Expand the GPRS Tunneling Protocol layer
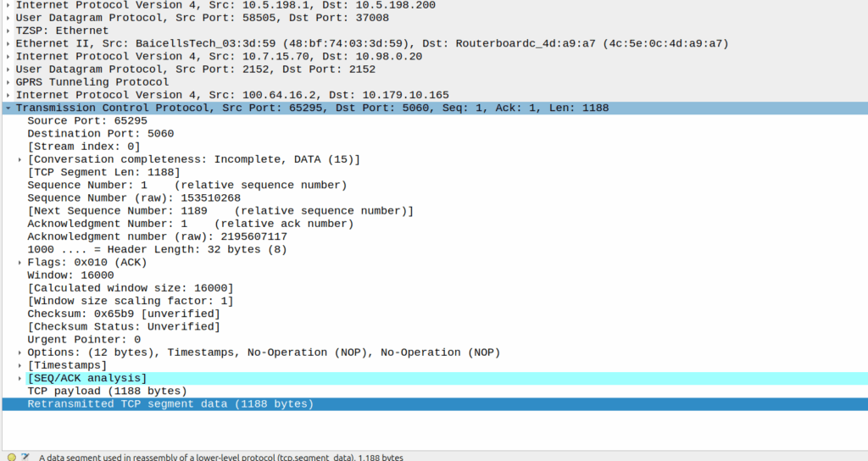Viewport: 868px width, 461px height. 8,82
